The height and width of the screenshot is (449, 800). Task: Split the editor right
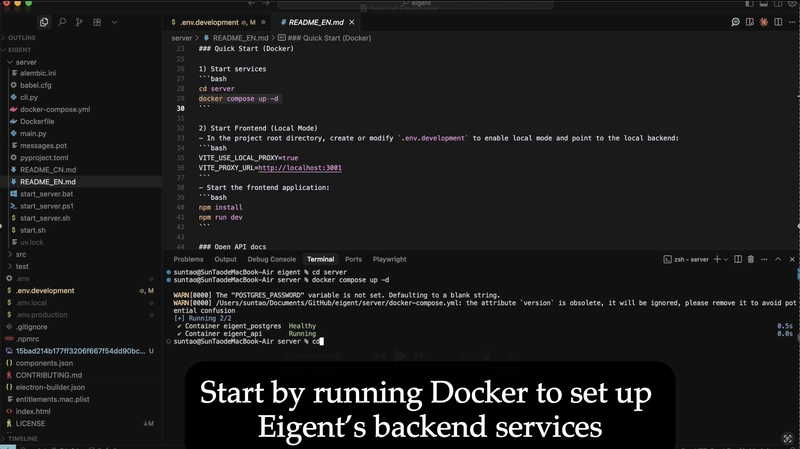coord(778,22)
